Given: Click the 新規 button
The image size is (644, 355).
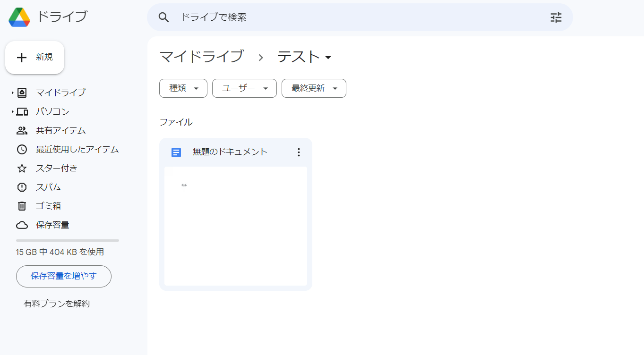Looking at the screenshot, I should point(34,58).
